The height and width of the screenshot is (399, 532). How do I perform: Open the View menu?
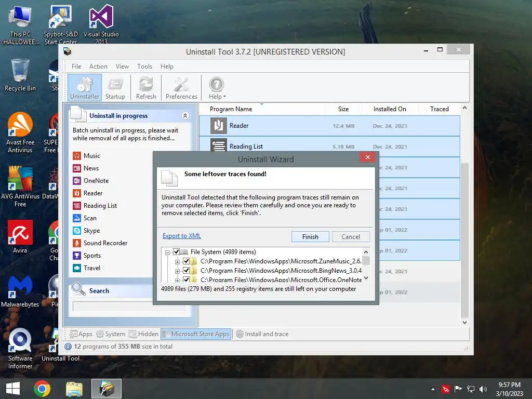click(122, 66)
